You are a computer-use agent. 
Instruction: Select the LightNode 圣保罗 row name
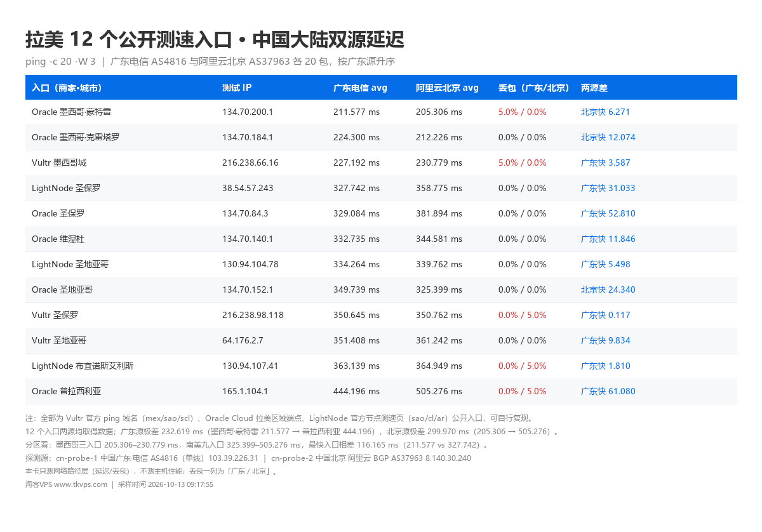tap(66, 188)
